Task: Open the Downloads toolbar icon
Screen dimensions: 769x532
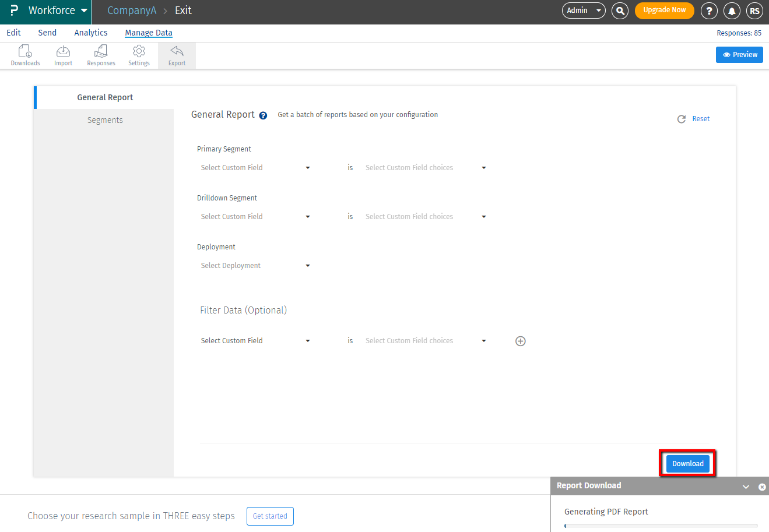Action: pos(26,55)
